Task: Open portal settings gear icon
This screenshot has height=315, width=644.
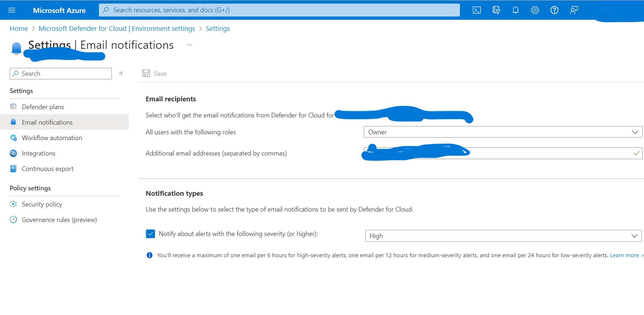Action: pyautogui.click(x=535, y=10)
